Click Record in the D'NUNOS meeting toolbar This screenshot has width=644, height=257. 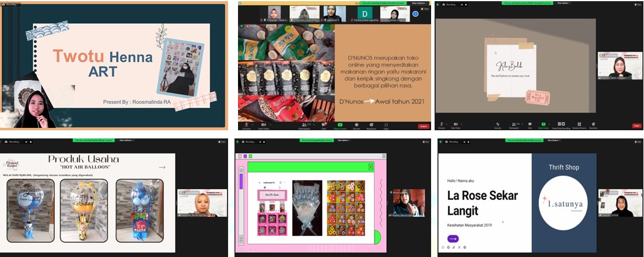(x=355, y=125)
